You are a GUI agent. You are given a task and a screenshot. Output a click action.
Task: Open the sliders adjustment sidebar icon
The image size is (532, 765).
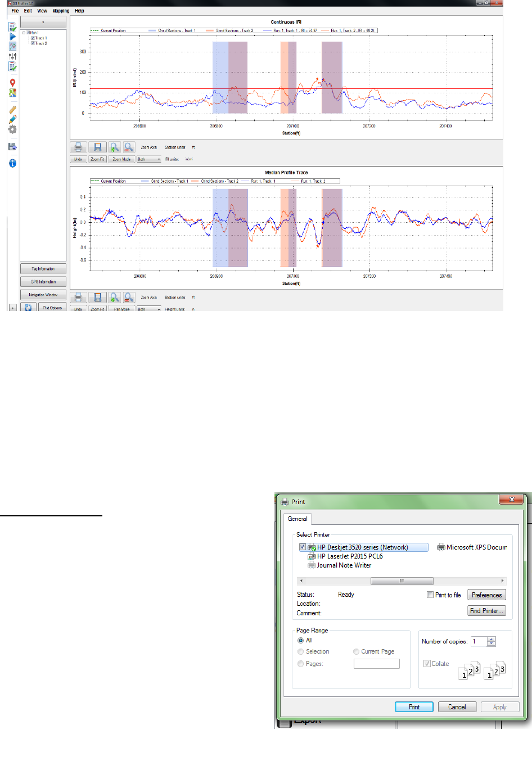pos(12,56)
